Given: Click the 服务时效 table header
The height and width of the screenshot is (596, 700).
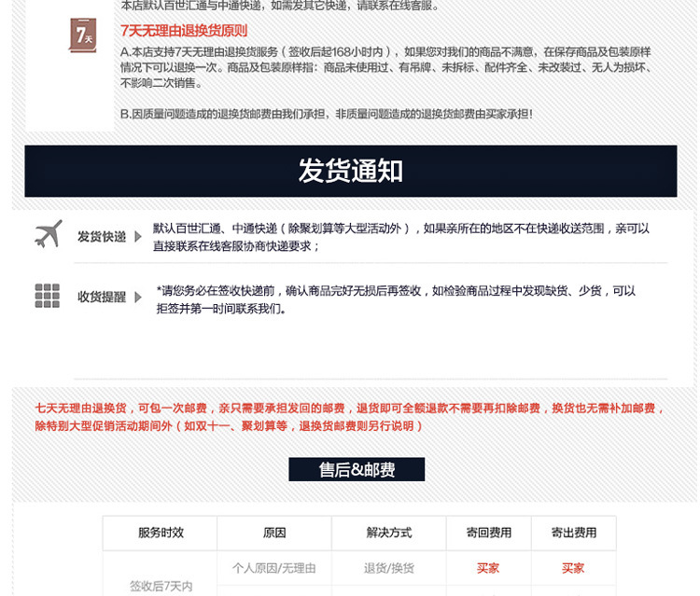Looking at the screenshot, I should click(x=161, y=533).
